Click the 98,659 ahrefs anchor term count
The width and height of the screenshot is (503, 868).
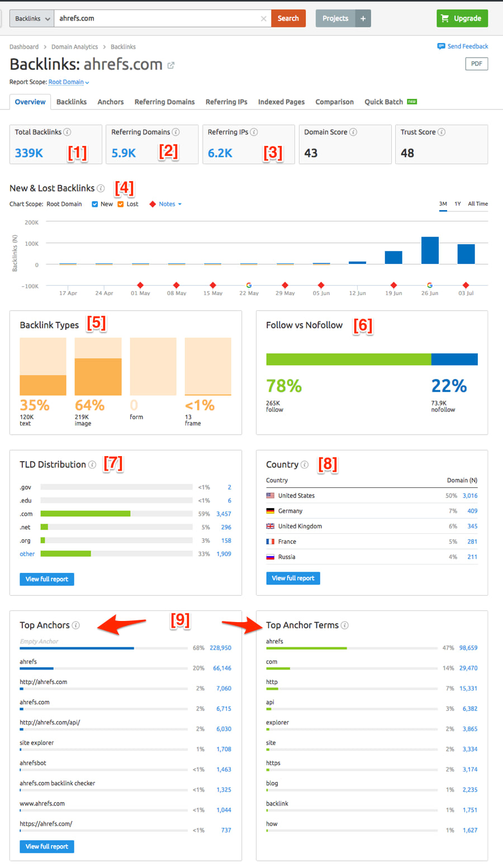click(x=468, y=648)
